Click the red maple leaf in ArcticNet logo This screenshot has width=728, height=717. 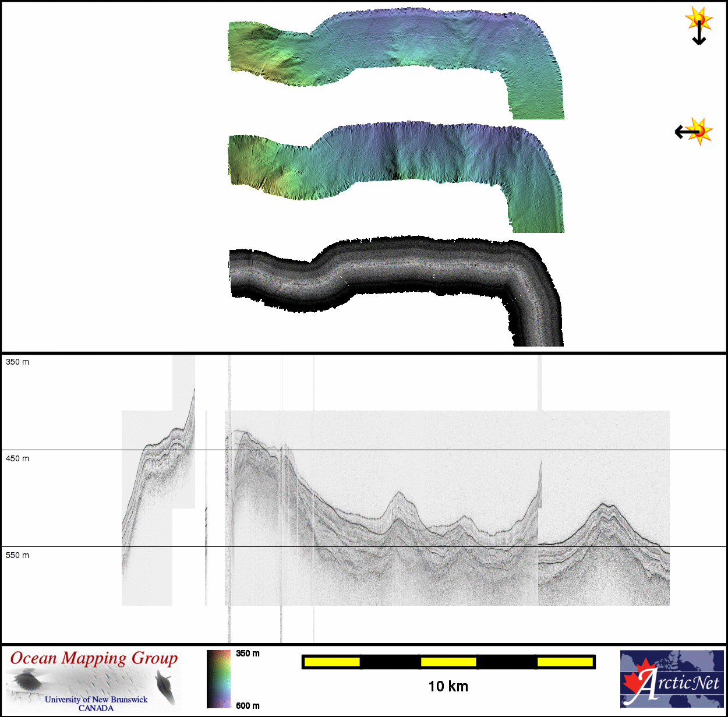click(x=637, y=680)
